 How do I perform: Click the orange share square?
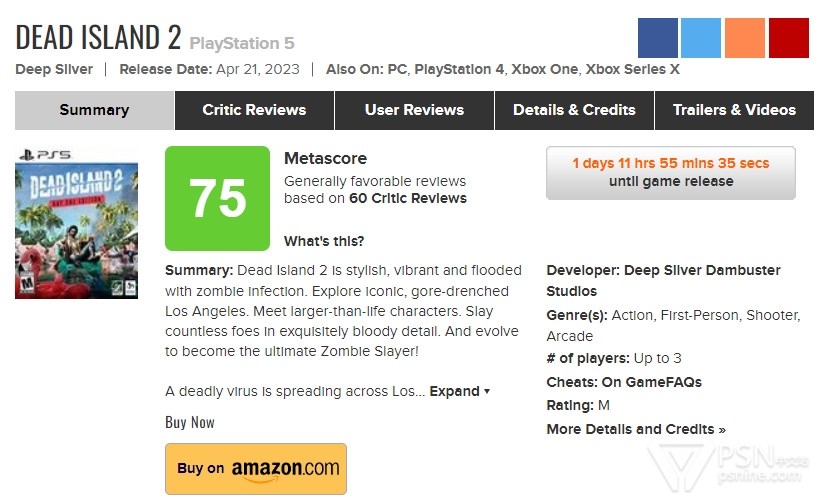745,38
